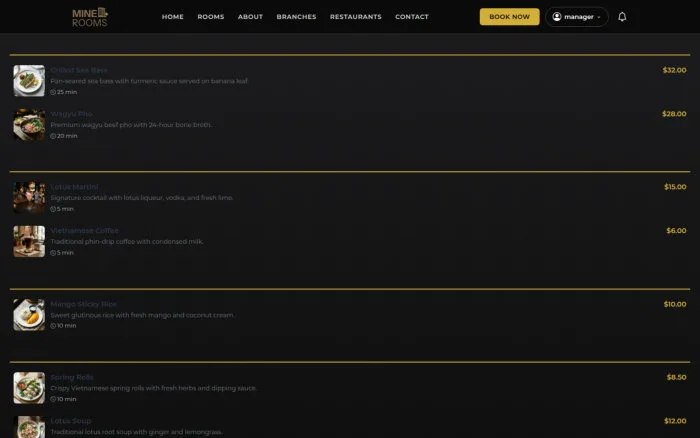This screenshot has width=700, height=438.
Task: Click the $8.50 price
Action: pyautogui.click(x=676, y=377)
